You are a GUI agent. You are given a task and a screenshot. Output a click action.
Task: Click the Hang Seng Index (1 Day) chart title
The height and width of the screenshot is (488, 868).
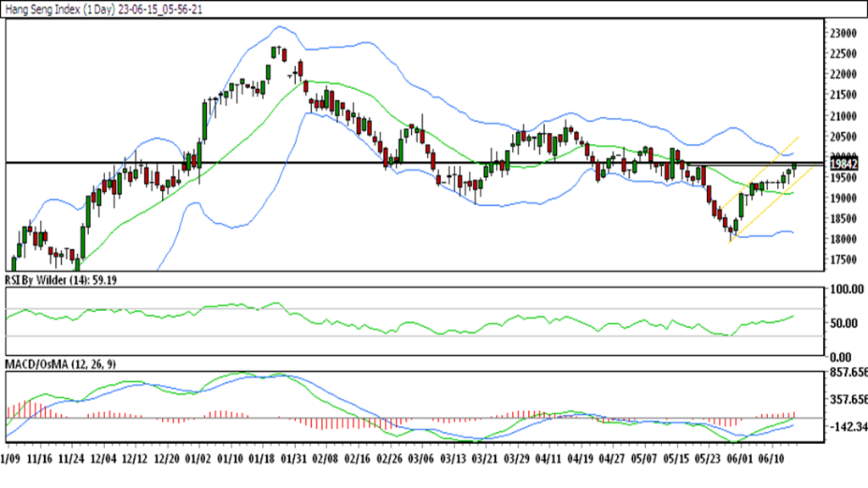pyautogui.click(x=103, y=10)
